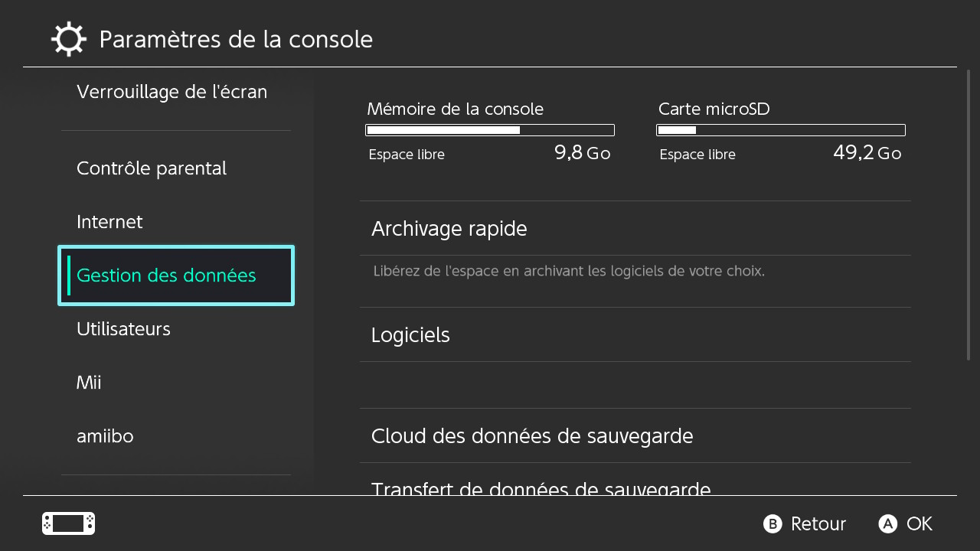
Task: Click the right-side vertical scrollbar
Action: [969, 214]
